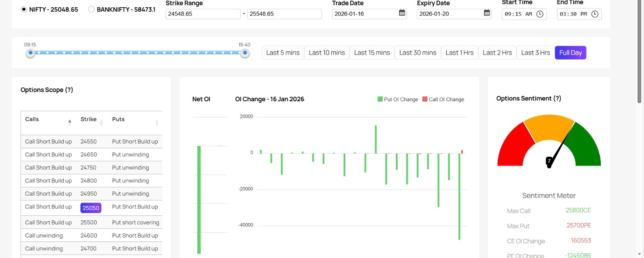Click the 09:15 time slider start handle
Viewport: 644px width, 258px height.
coord(30,53)
